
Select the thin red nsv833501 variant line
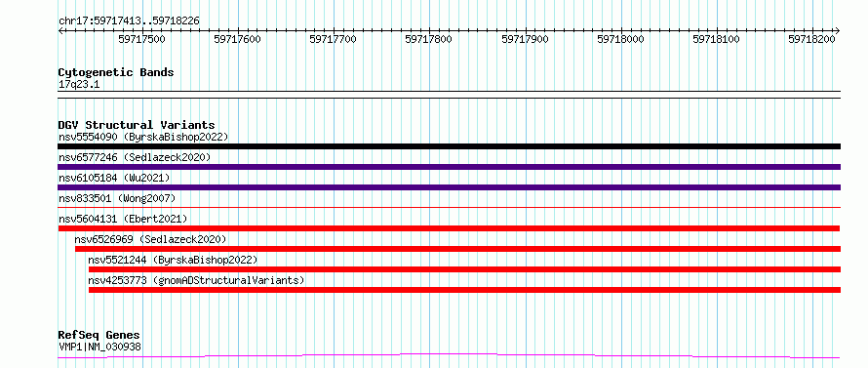(449, 207)
